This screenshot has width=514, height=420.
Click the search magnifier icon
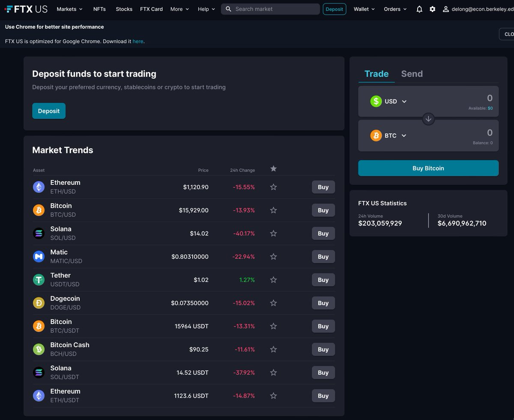point(228,9)
